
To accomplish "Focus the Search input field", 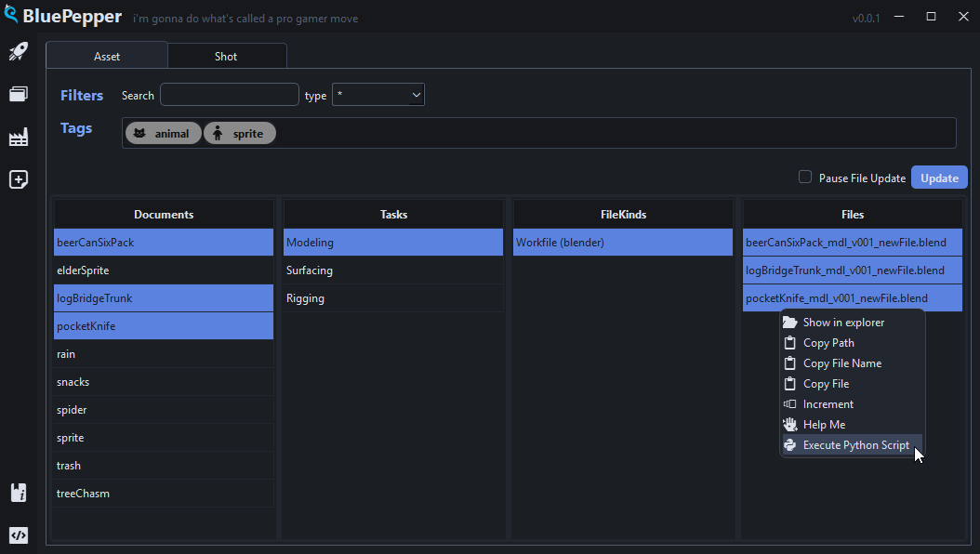I will click(x=230, y=95).
